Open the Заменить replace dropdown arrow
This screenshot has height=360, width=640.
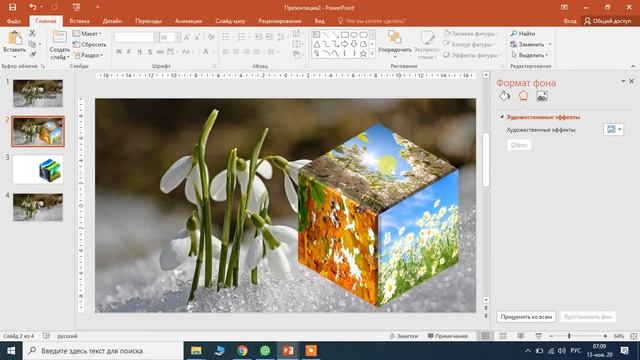pyautogui.click(x=550, y=44)
